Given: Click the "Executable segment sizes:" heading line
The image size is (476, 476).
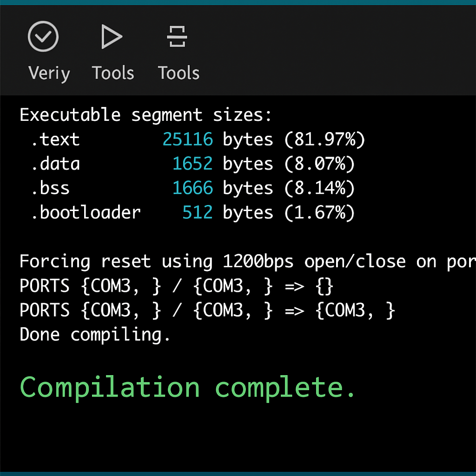Looking at the screenshot, I should click(x=145, y=115).
